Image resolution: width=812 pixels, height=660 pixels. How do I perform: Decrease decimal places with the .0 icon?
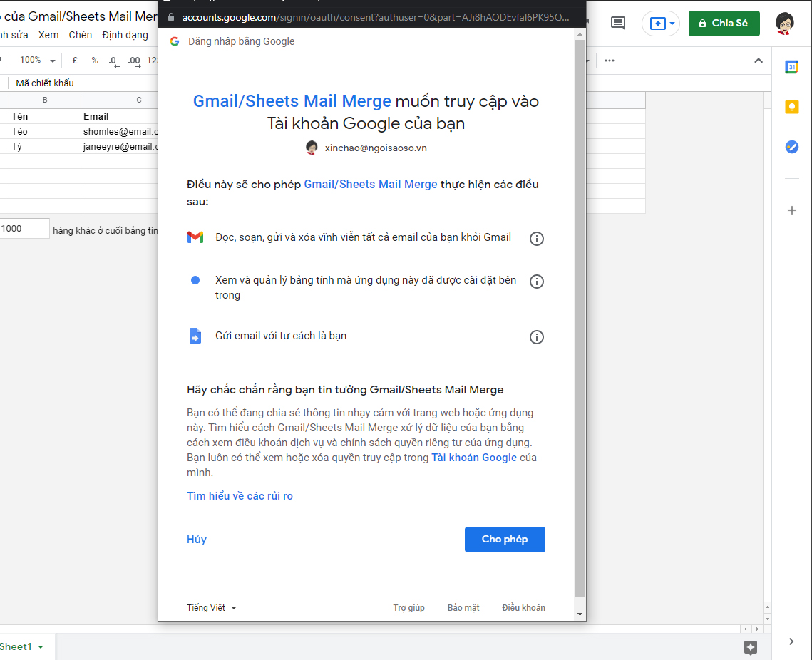[113, 61]
